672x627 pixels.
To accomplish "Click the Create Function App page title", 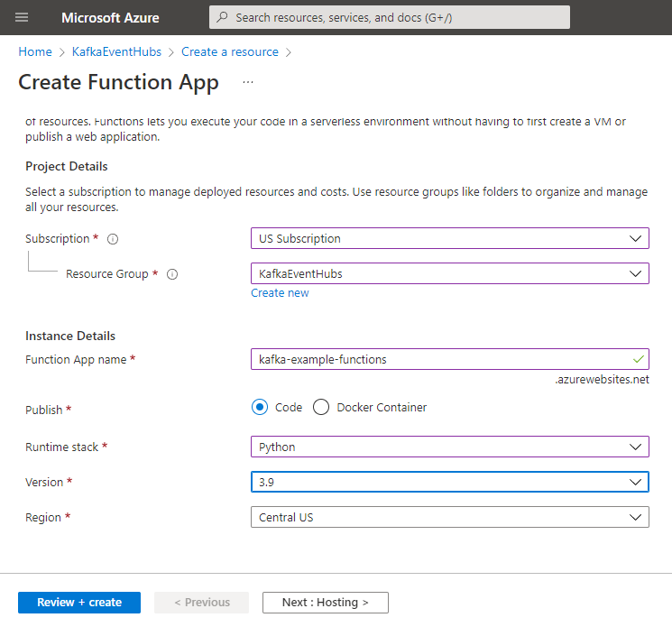I will pyautogui.click(x=118, y=82).
